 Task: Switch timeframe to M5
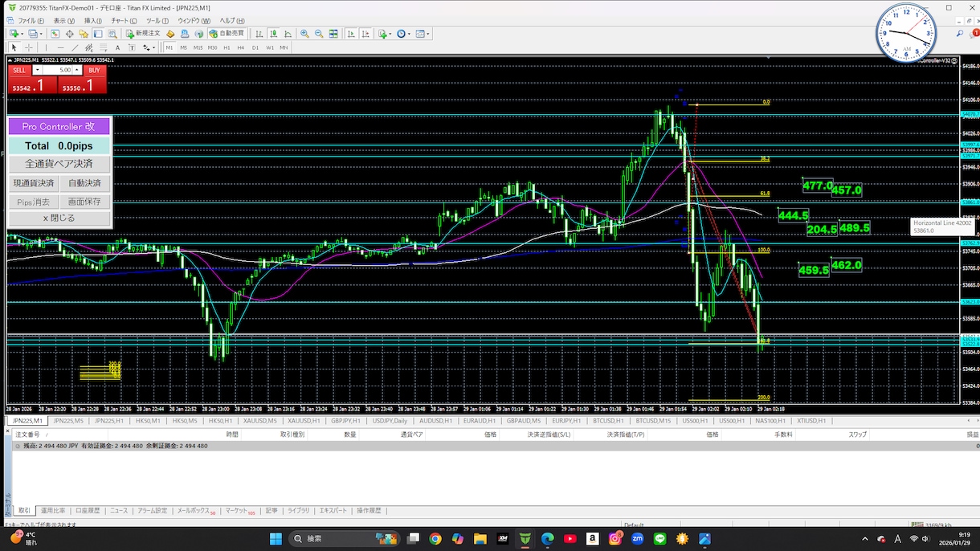(x=183, y=47)
